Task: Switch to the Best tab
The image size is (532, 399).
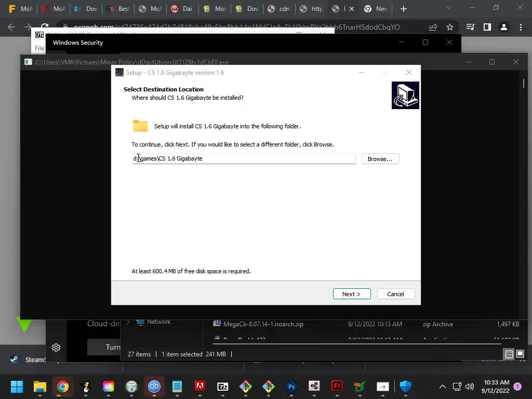Action: tap(118, 9)
